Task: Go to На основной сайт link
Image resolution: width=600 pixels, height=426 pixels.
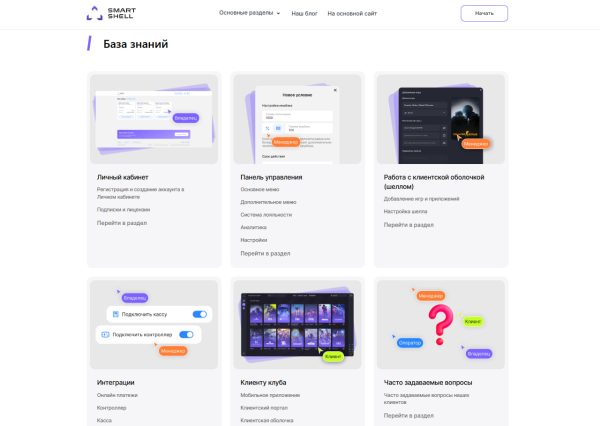Action: [352, 13]
